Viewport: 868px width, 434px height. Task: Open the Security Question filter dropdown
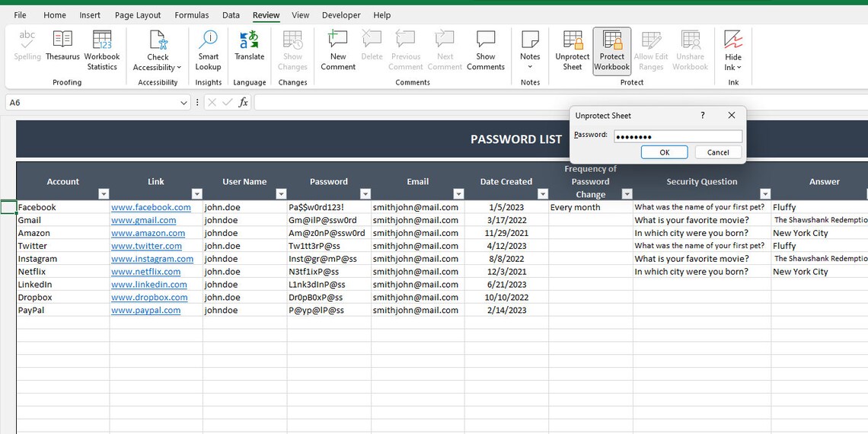(x=765, y=193)
